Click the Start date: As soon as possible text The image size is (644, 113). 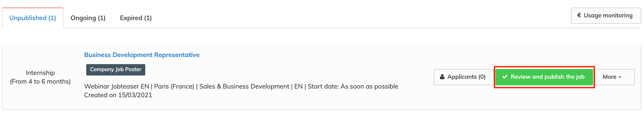353,86
